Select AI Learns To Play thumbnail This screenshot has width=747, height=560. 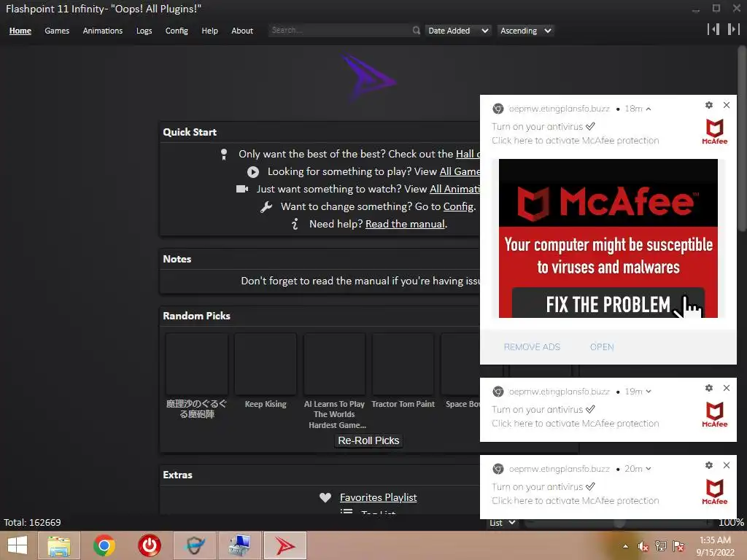pyautogui.click(x=334, y=365)
